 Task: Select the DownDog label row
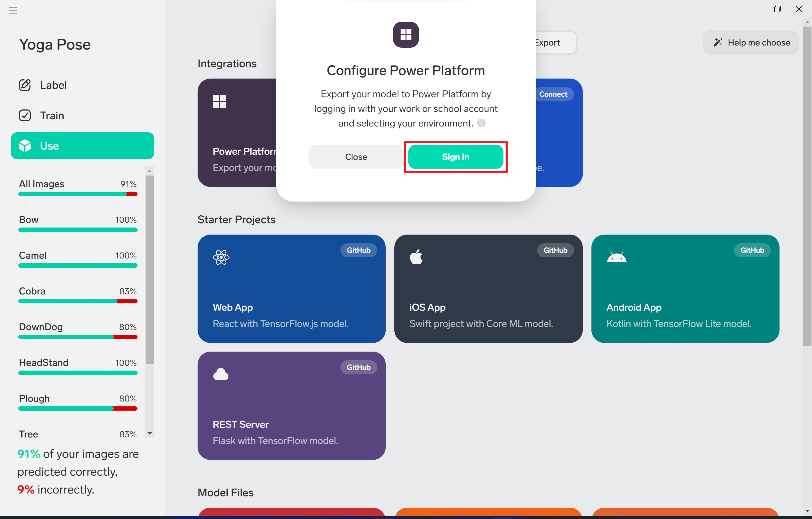[78, 330]
